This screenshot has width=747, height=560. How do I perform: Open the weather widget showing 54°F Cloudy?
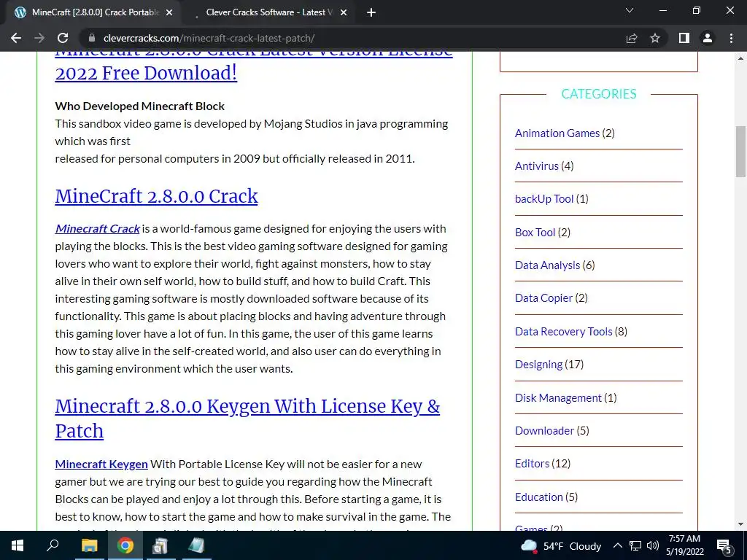[x=561, y=546]
